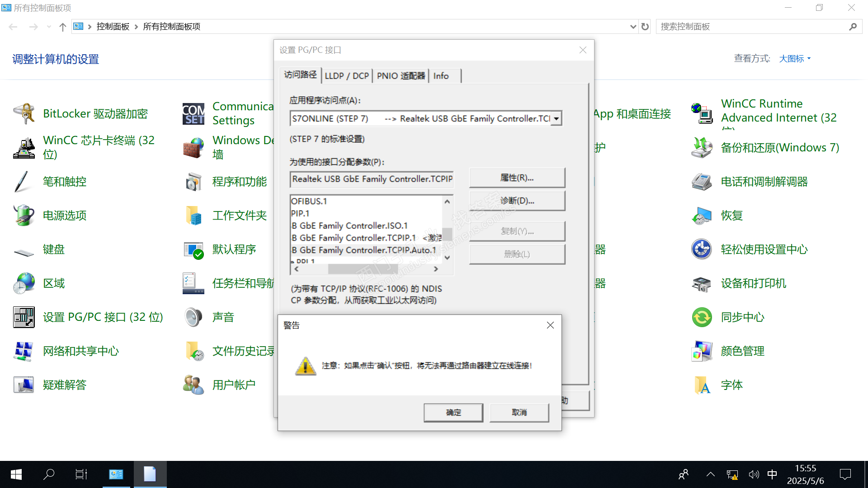Viewport: 868px width, 488px height.
Task: Open BitLocker drive encryption icon
Action: pos(24,114)
